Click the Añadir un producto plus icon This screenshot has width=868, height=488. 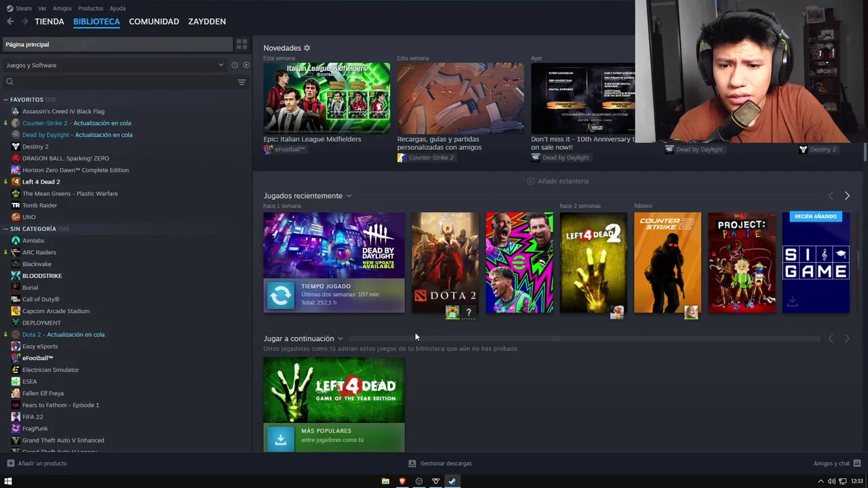[10, 464]
